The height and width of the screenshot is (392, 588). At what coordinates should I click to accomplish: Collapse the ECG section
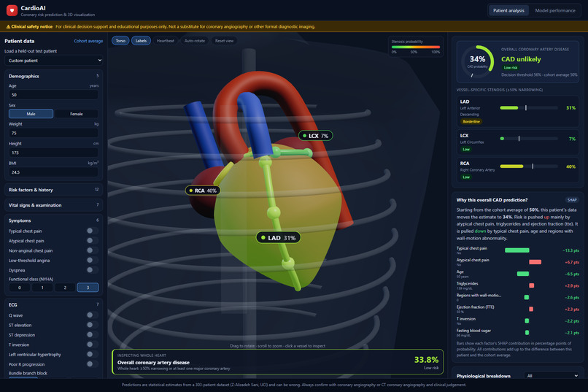54,304
